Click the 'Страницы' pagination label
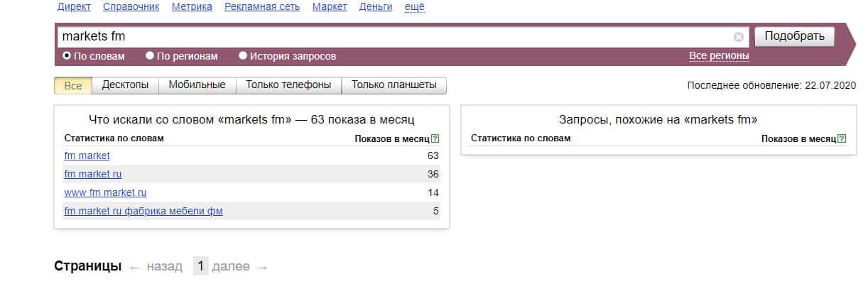 [x=88, y=267]
